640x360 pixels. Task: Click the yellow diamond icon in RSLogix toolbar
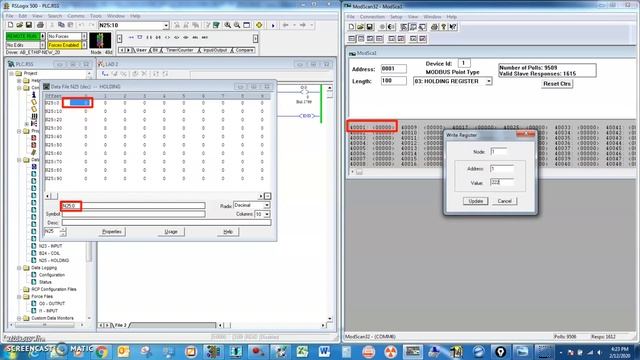coord(259,25)
